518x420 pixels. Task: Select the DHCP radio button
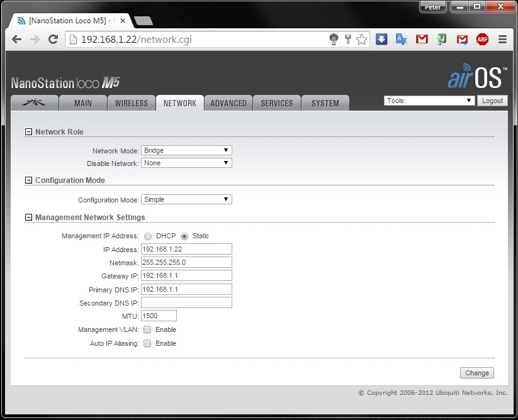148,236
